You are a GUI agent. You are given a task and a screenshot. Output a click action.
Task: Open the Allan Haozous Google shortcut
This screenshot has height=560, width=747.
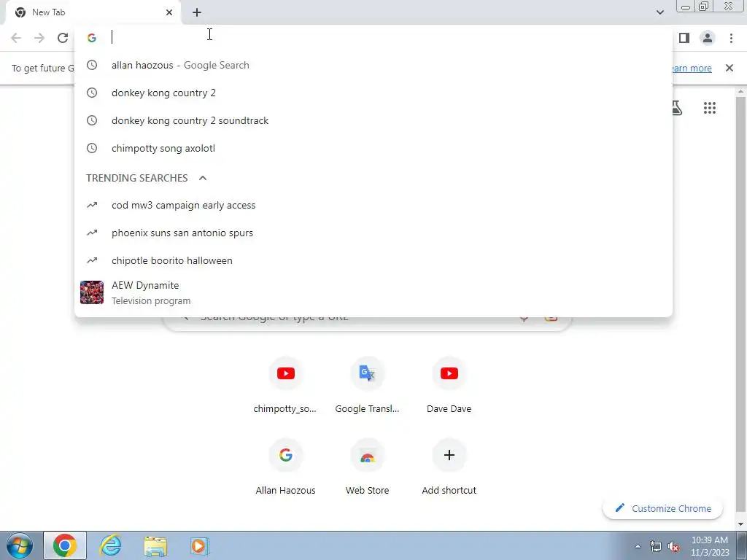coord(285,467)
